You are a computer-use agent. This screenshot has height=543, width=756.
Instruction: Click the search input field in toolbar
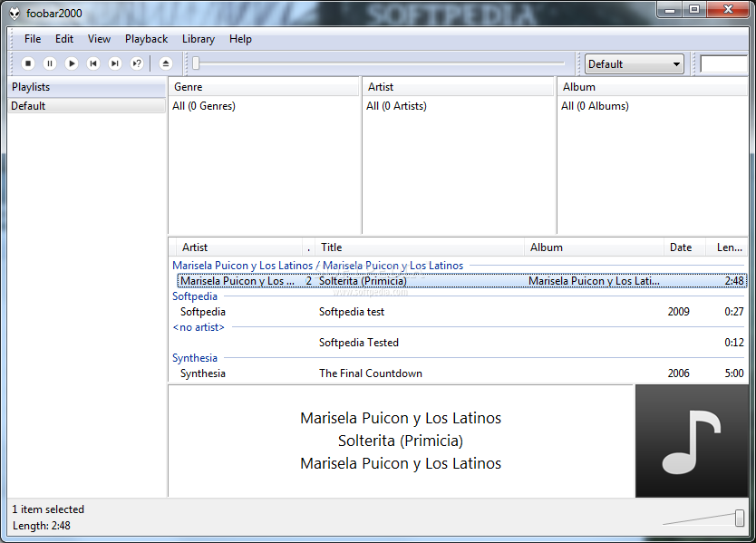723,64
